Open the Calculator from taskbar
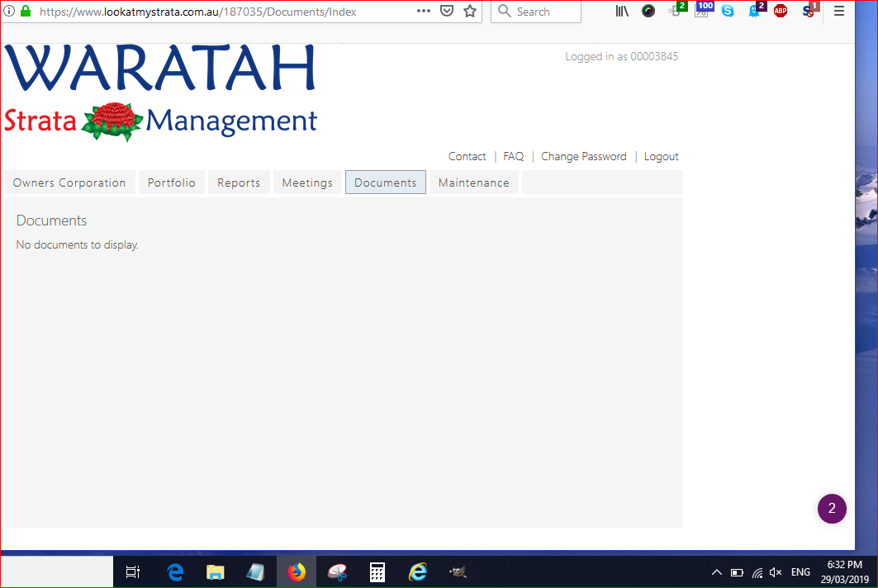Image resolution: width=878 pixels, height=588 pixels. pos(377,571)
